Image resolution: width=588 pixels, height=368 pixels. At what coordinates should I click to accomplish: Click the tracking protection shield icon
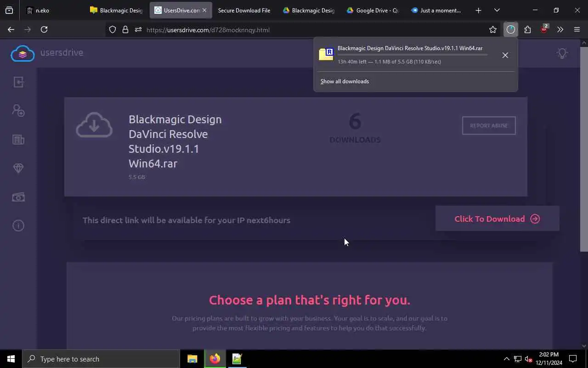113,30
